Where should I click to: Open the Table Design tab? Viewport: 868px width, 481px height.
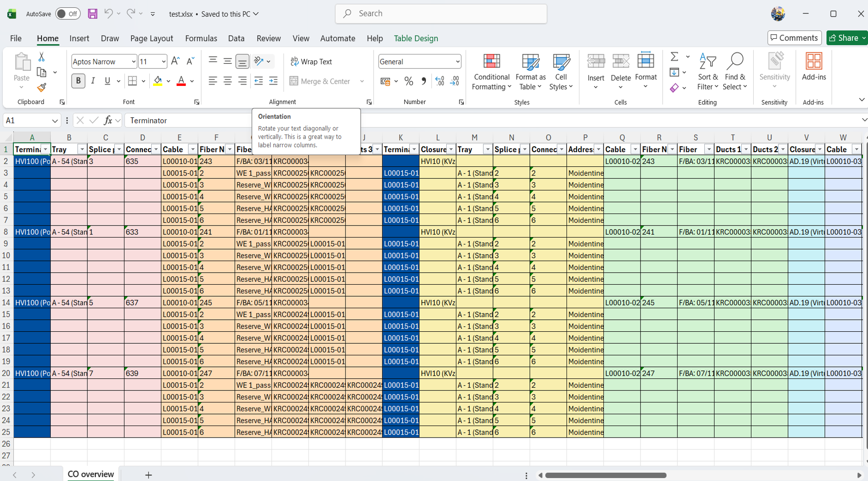416,38
